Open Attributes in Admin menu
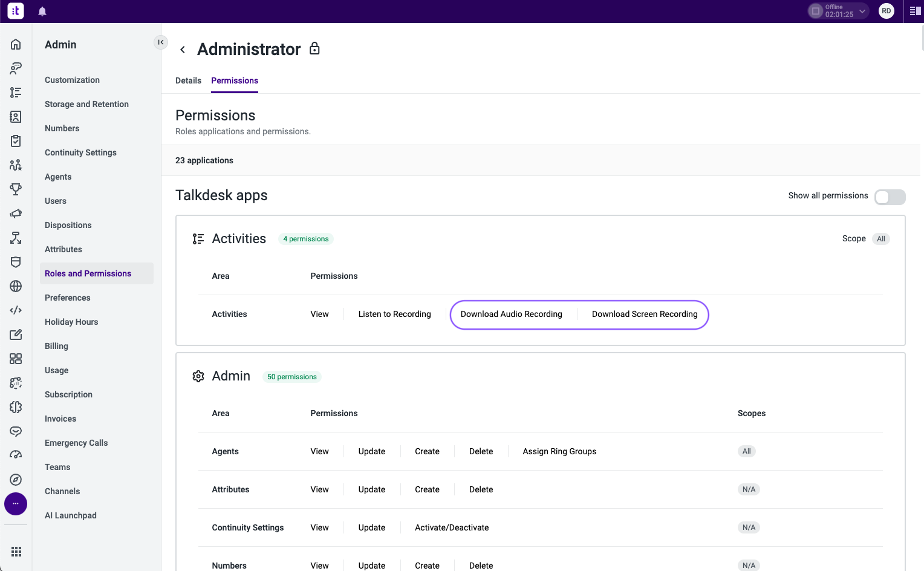The height and width of the screenshot is (571, 924). pyautogui.click(x=63, y=249)
